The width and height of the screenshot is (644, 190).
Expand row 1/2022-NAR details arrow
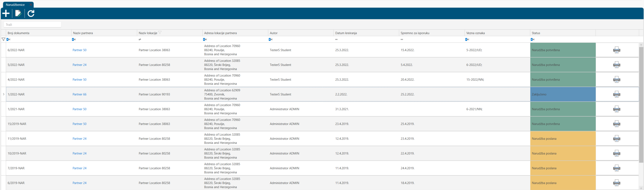click(x=4, y=94)
